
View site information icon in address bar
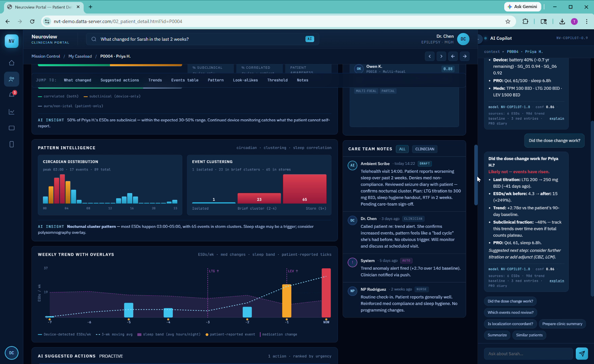(x=47, y=21)
